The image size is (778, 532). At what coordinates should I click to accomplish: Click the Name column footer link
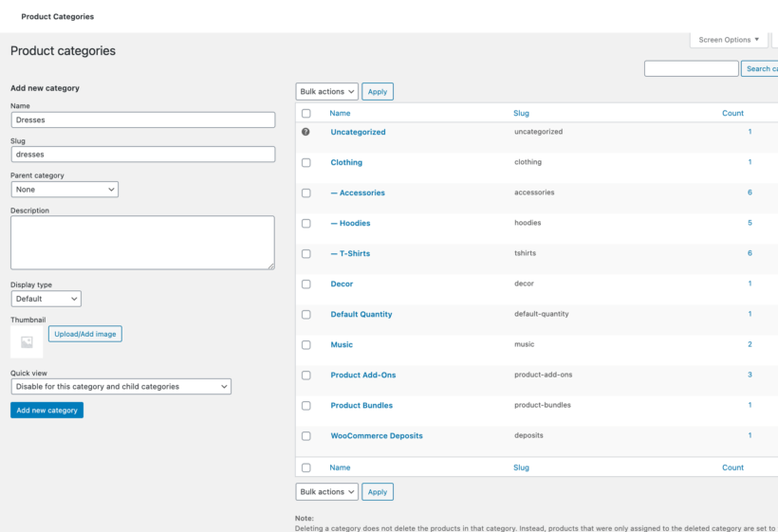coord(340,468)
